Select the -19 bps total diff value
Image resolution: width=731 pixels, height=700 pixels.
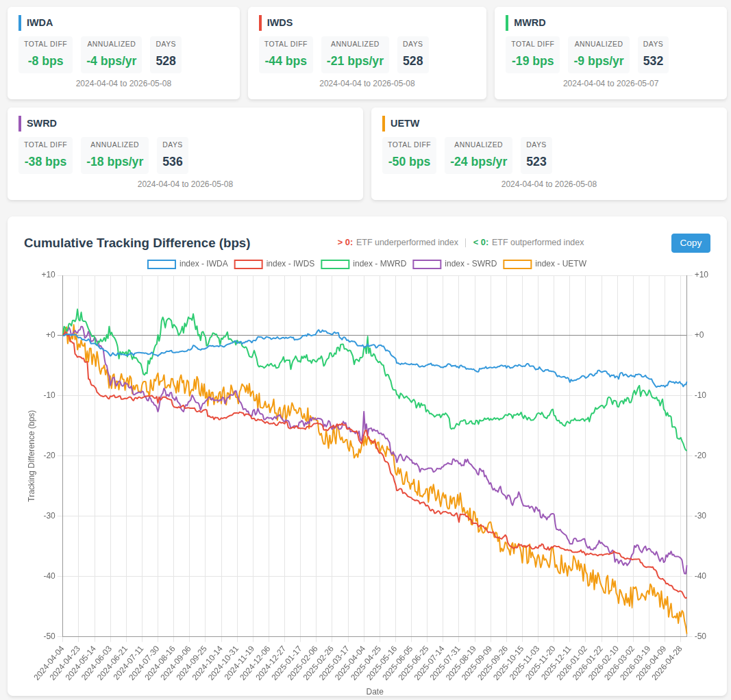pos(532,61)
